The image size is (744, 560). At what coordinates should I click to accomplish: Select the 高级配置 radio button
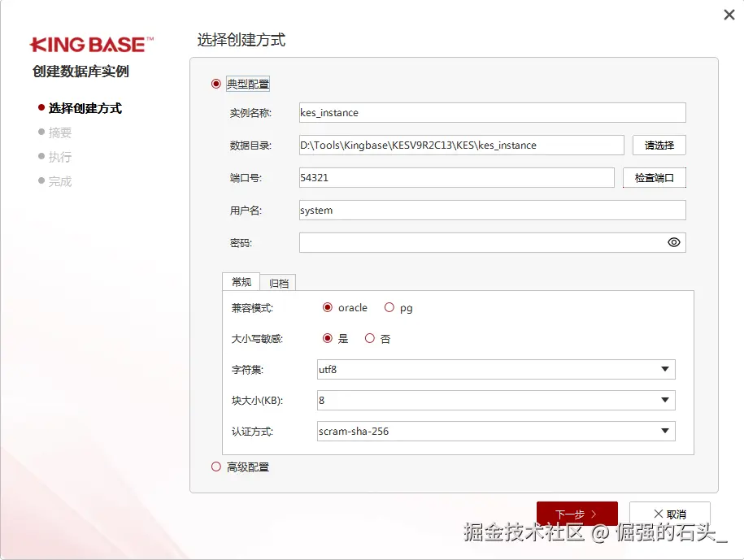tap(216, 467)
